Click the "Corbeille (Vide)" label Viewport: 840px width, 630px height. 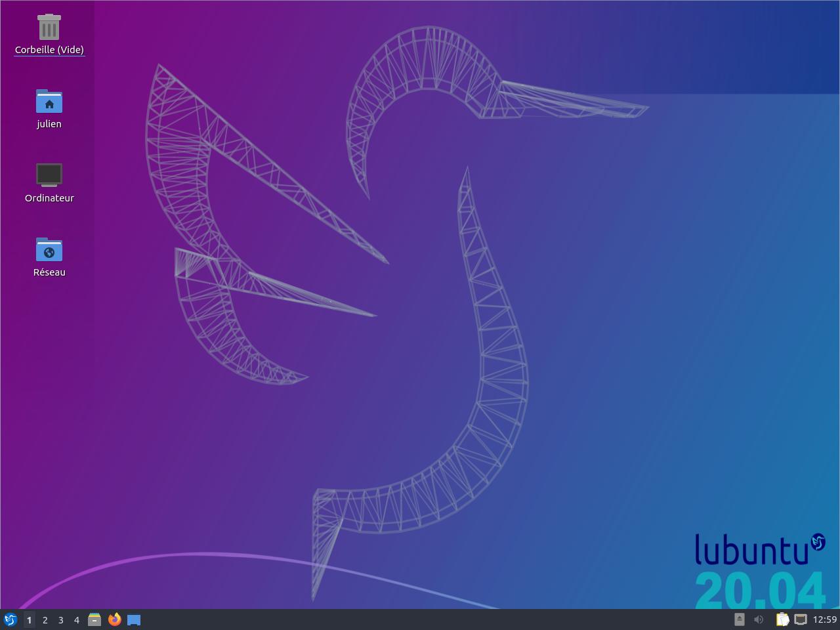tap(49, 50)
